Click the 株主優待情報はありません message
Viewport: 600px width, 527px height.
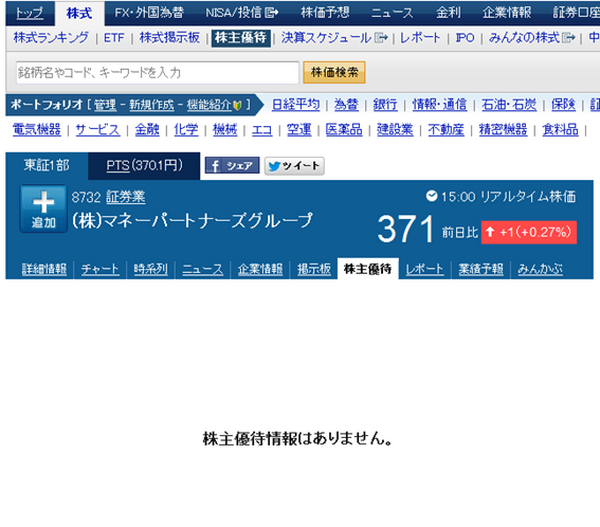(298, 439)
